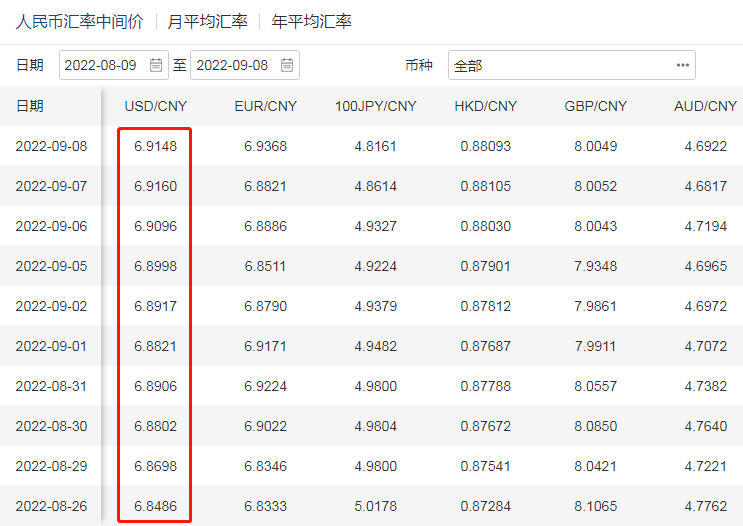This screenshot has height=526, width=743.
Task: Click the 100JPY/CNY column header
Action: point(375,106)
